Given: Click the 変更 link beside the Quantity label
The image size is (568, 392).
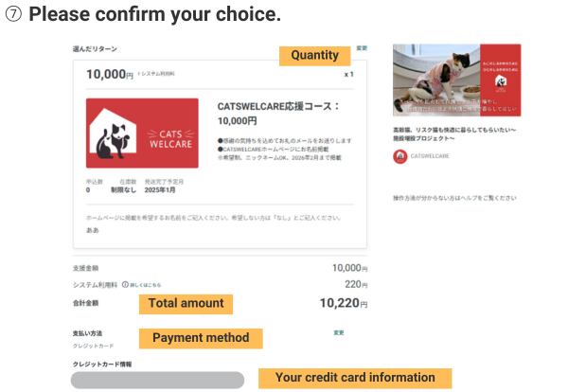Looking at the screenshot, I should pos(362,47).
